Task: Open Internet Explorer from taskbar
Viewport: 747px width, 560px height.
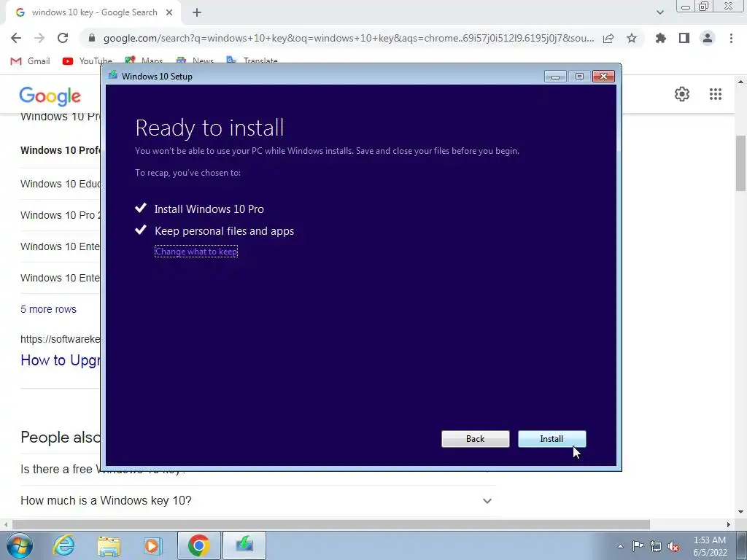Action: 64,545
